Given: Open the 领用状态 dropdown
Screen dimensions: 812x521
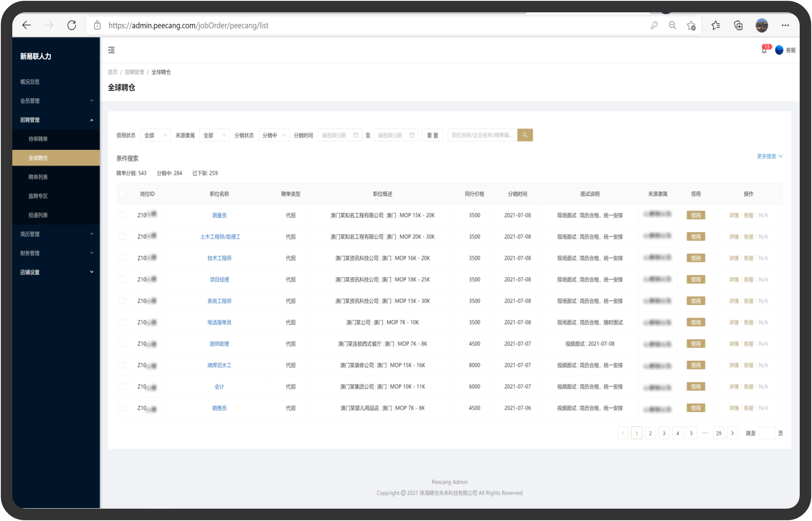Looking at the screenshot, I should [155, 135].
